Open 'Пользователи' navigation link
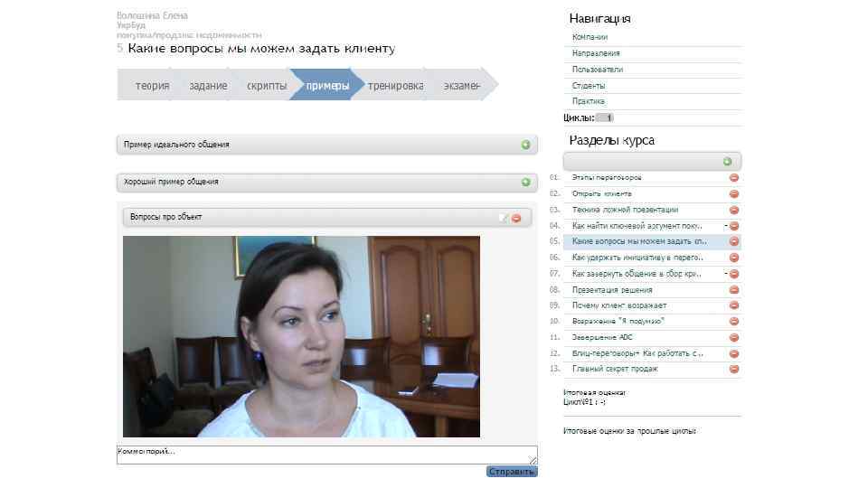This screenshot has height=488, width=868. [598, 70]
